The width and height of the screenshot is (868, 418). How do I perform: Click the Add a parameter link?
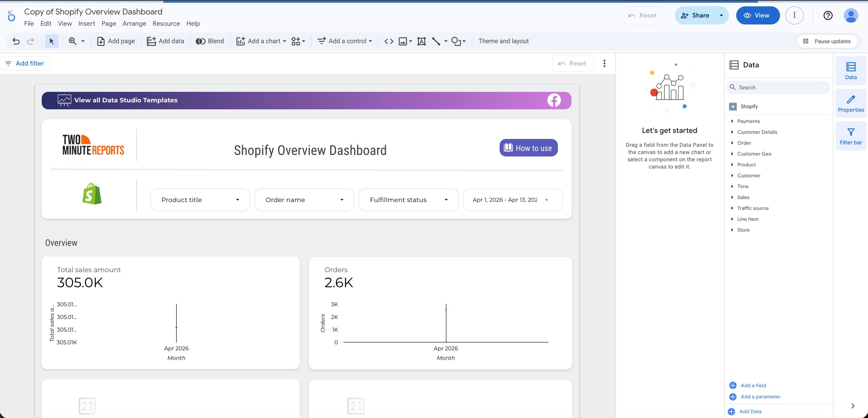760,397
